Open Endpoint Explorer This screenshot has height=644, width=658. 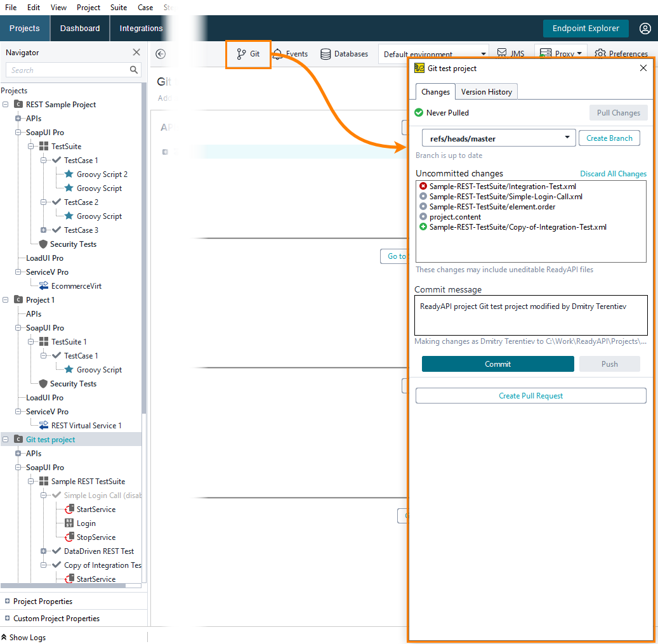[586, 29]
